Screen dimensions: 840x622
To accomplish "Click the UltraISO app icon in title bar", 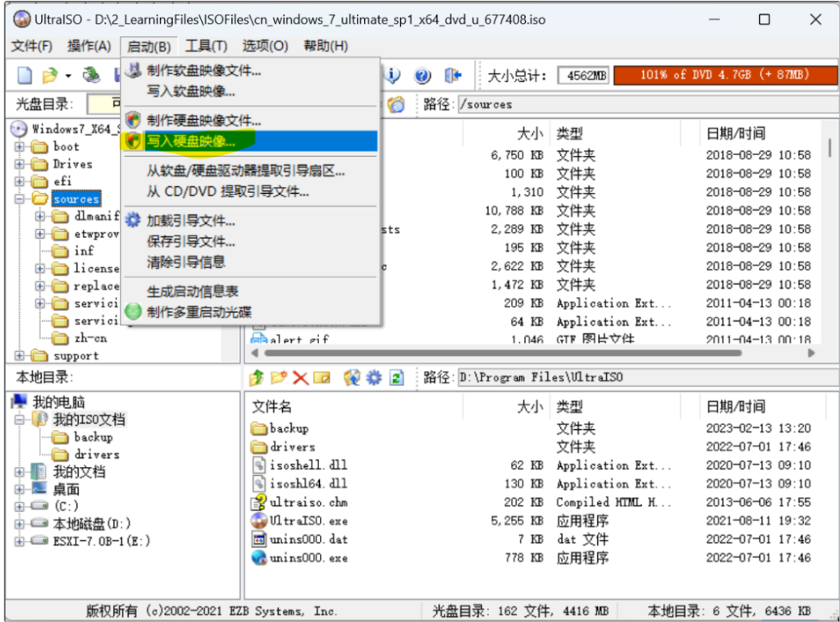I will pyautogui.click(x=22, y=20).
